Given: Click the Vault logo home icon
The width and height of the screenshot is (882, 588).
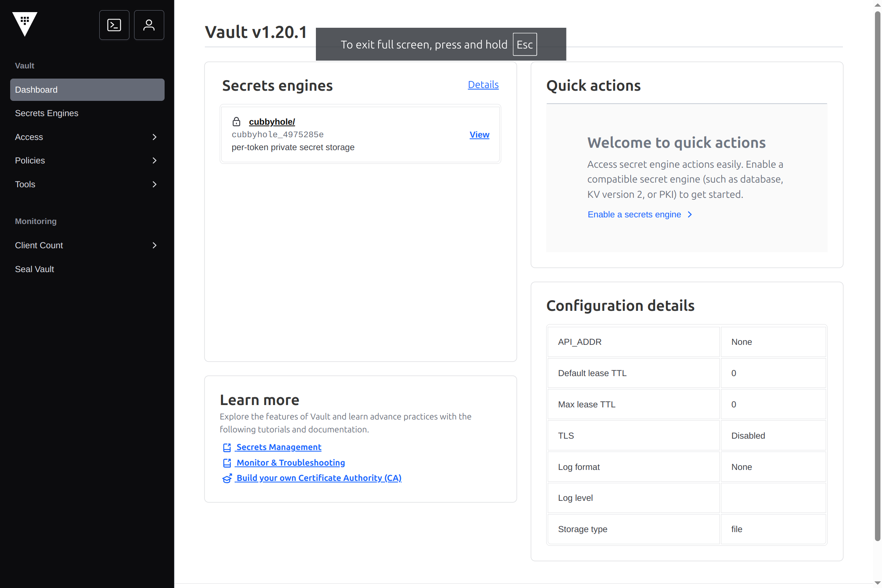Looking at the screenshot, I should (x=25, y=24).
